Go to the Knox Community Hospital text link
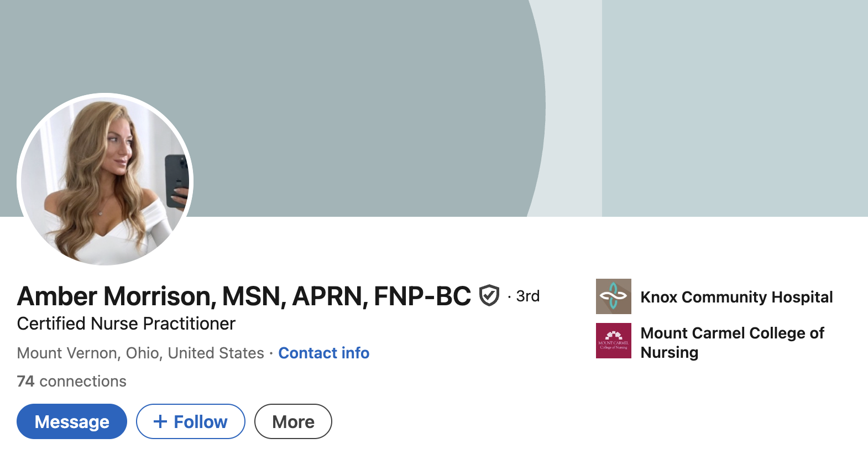This screenshot has width=868, height=459. 736,297
